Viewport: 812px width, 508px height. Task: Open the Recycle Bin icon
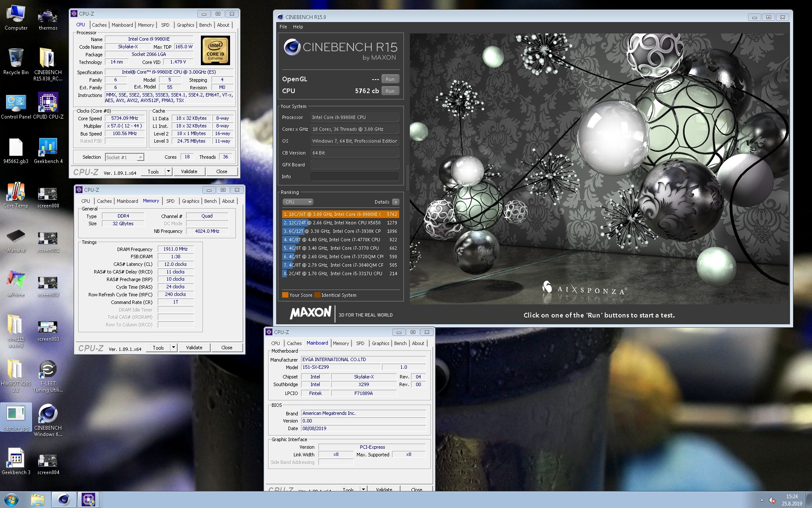[16, 61]
